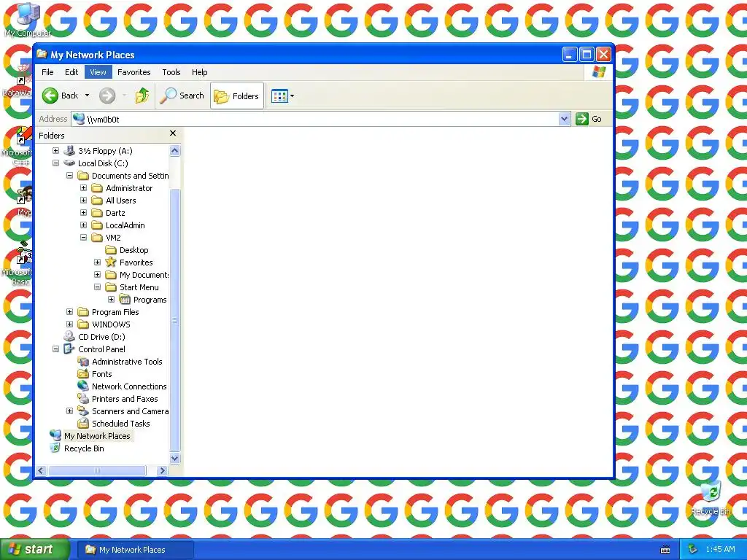The image size is (747, 560).
Task: Collapse the Start Menu node
Action: [x=97, y=287]
